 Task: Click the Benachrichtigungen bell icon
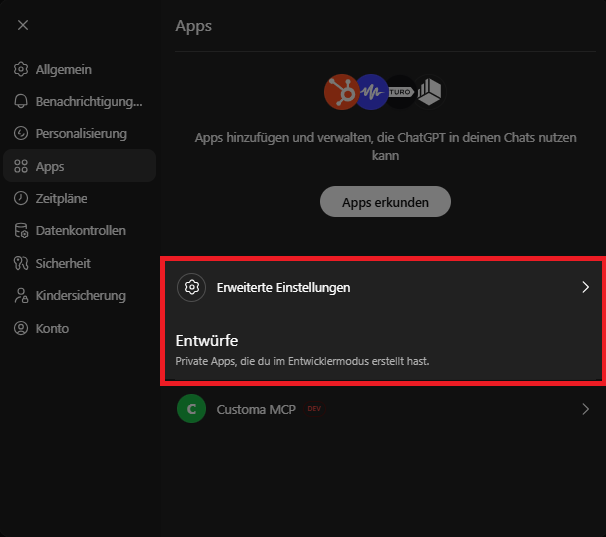(x=21, y=101)
